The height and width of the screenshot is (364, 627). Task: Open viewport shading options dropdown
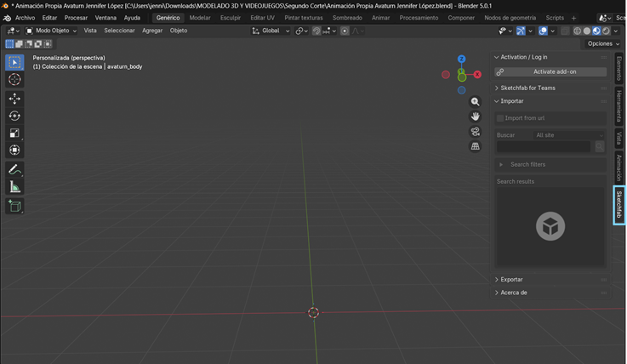tap(616, 31)
